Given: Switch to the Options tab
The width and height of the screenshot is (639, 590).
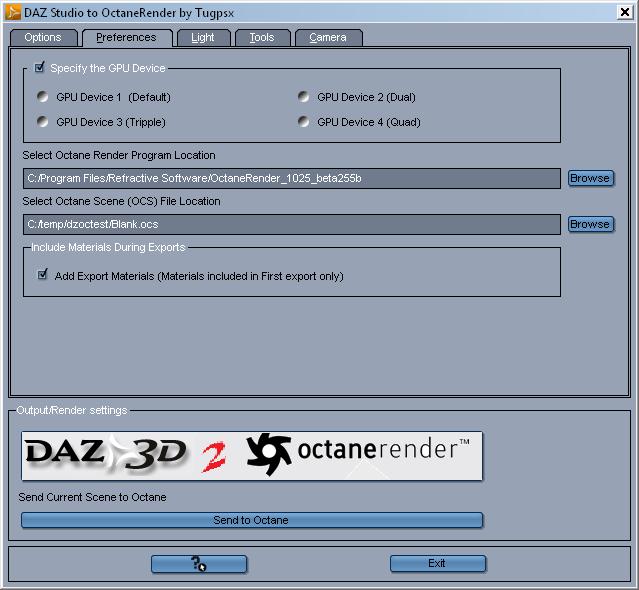Looking at the screenshot, I should pyautogui.click(x=44, y=38).
